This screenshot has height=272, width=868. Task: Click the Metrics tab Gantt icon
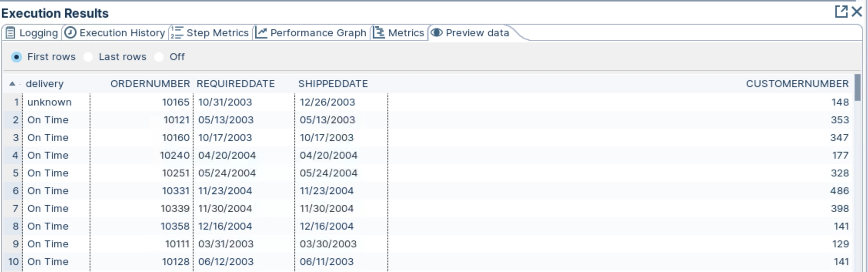(379, 33)
